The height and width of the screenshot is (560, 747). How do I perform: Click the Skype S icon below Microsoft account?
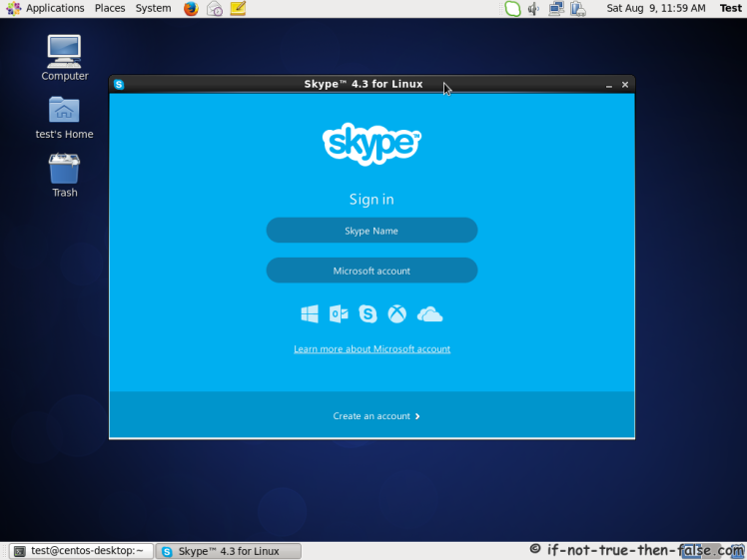[368, 314]
